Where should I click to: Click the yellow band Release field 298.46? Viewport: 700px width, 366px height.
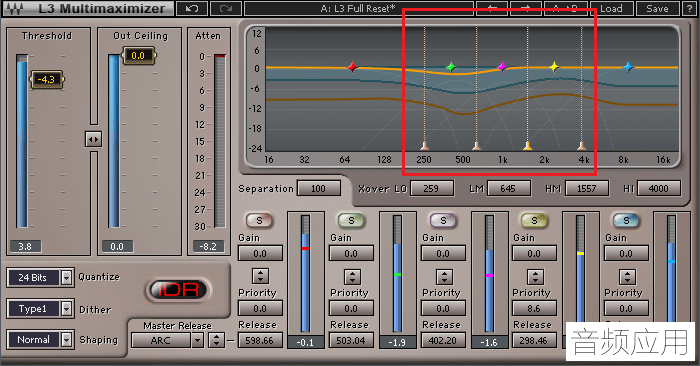(534, 341)
